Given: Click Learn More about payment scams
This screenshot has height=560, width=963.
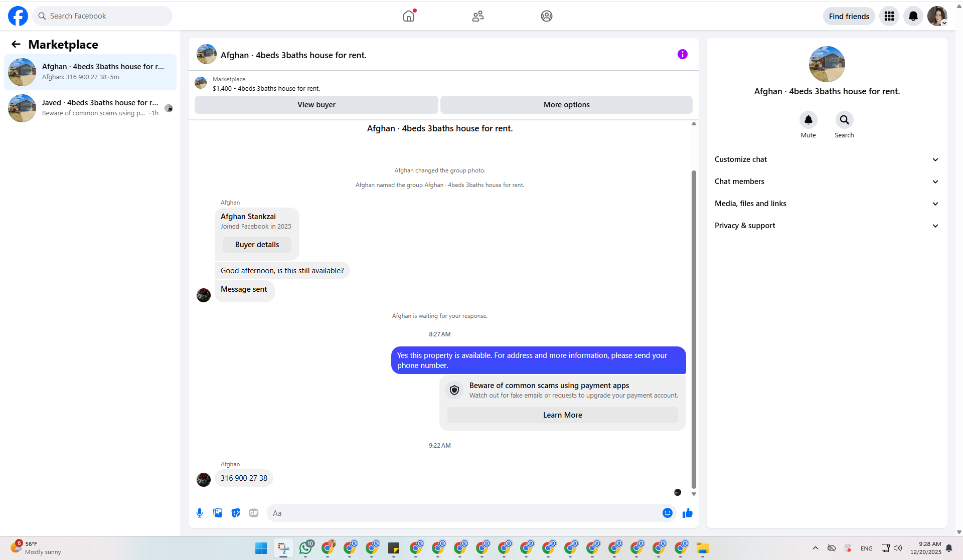Looking at the screenshot, I should [563, 415].
